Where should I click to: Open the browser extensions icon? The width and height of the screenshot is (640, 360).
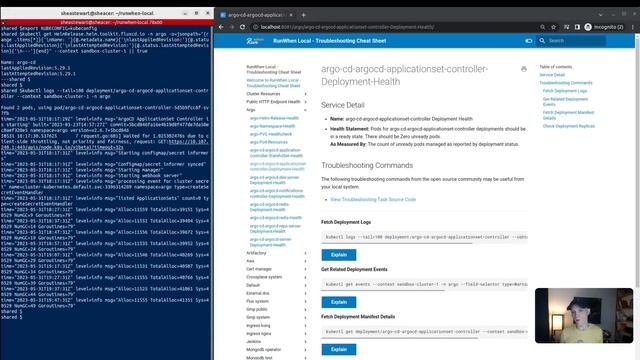click(566, 27)
